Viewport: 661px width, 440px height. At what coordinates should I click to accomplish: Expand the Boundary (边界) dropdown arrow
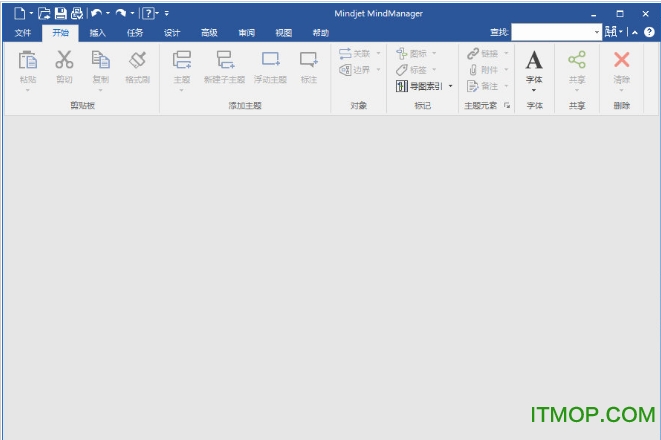click(x=378, y=70)
